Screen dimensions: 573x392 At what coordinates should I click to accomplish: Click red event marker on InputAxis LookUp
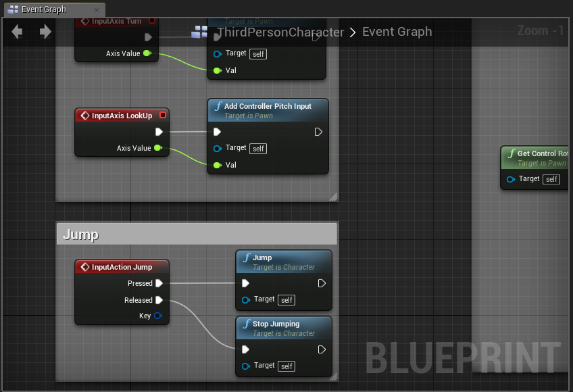163,115
